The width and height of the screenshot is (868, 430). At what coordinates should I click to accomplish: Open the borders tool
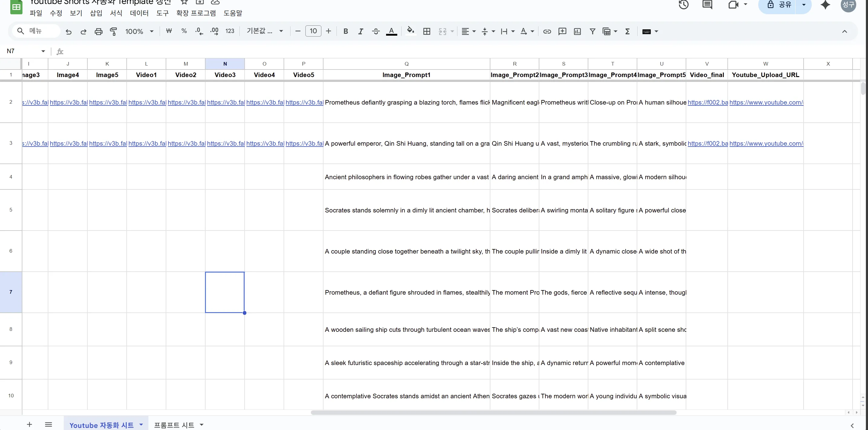tap(427, 32)
